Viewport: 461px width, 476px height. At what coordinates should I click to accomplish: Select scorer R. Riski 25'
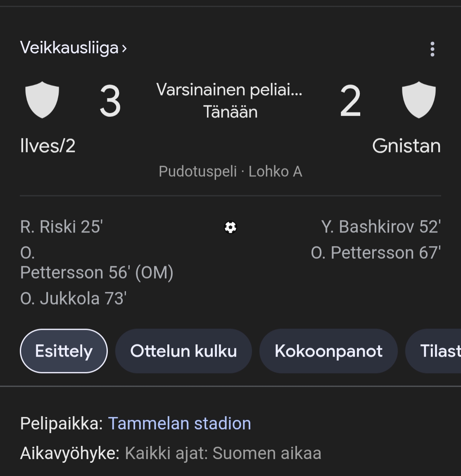click(62, 227)
